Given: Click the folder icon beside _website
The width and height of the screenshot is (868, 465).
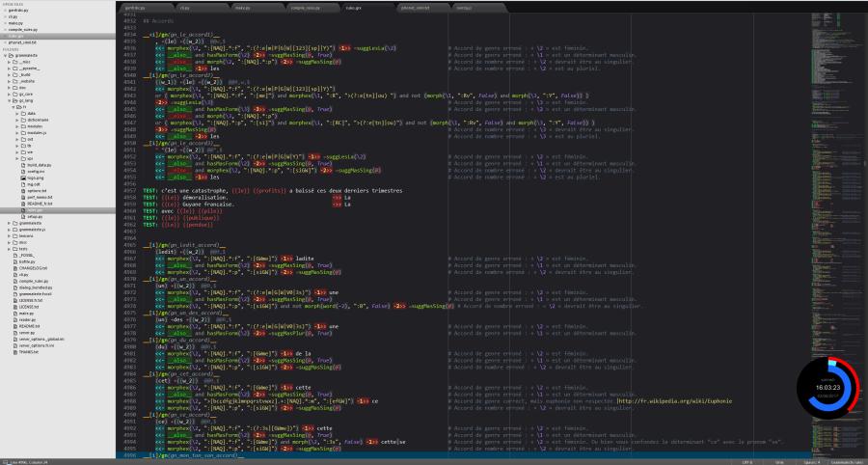Looking at the screenshot, I should pos(16,81).
